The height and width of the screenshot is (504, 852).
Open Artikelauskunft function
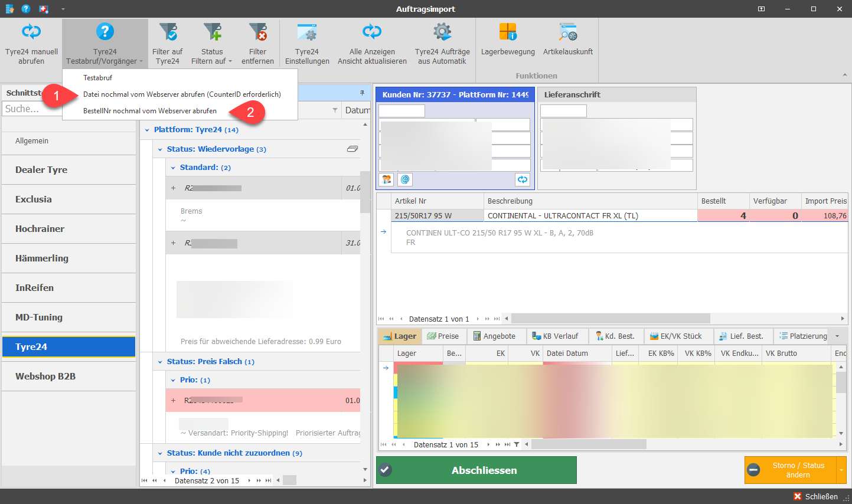(x=568, y=40)
